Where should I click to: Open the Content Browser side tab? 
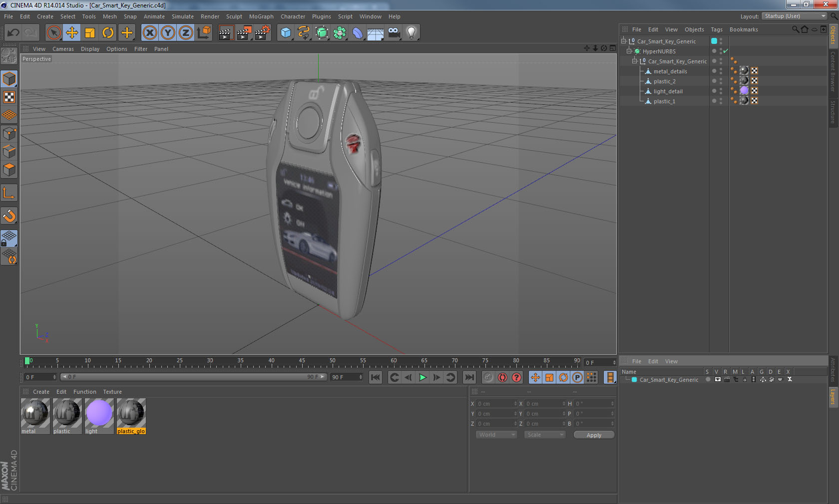tap(833, 71)
